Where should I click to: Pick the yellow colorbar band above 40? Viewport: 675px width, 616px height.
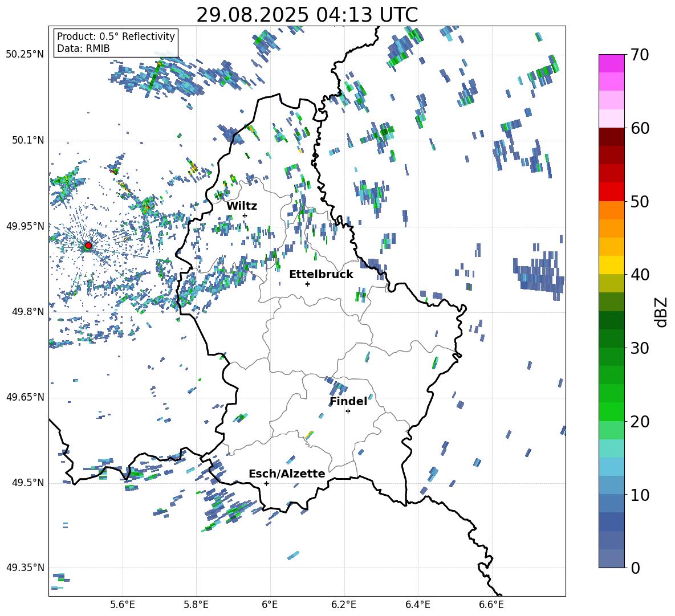(612, 265)
